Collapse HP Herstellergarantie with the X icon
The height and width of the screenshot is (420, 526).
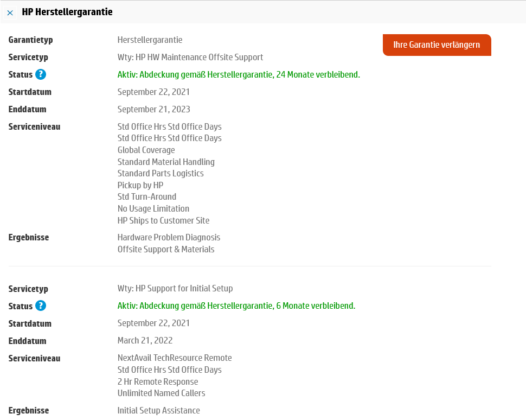coord(10,12)
